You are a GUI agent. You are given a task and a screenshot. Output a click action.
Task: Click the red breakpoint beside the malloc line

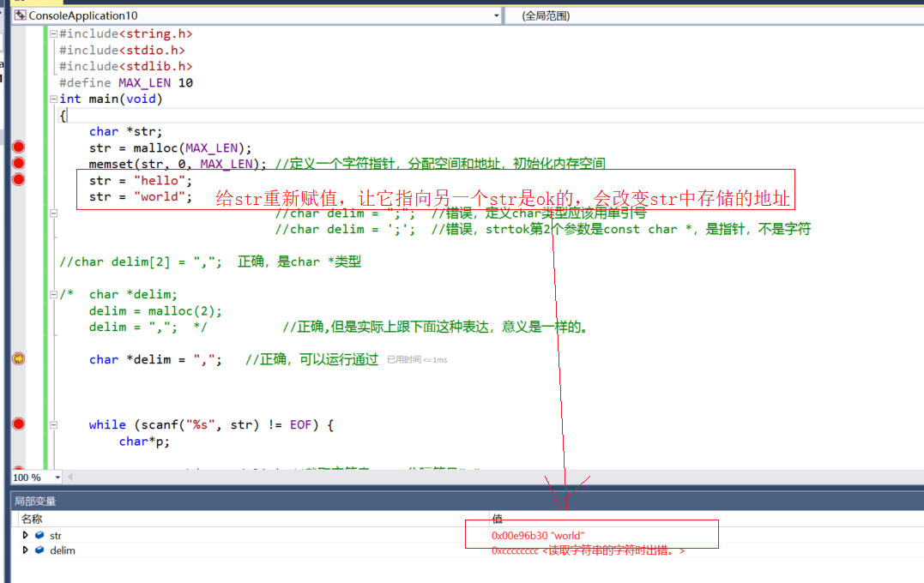coord(18,147)
